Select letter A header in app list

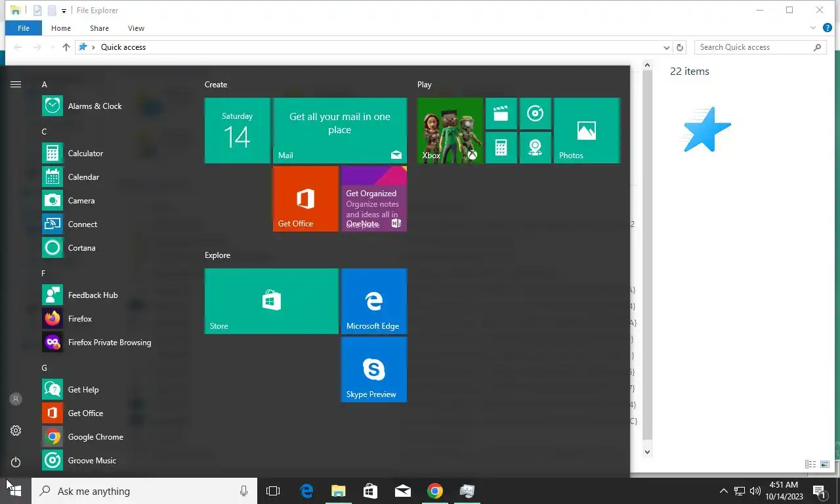45,85
